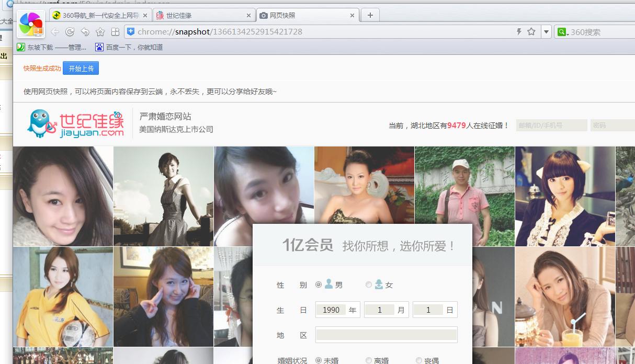Reload the page with refresh icon
This screenshot has width=635, height=364.
click(70, 32)
